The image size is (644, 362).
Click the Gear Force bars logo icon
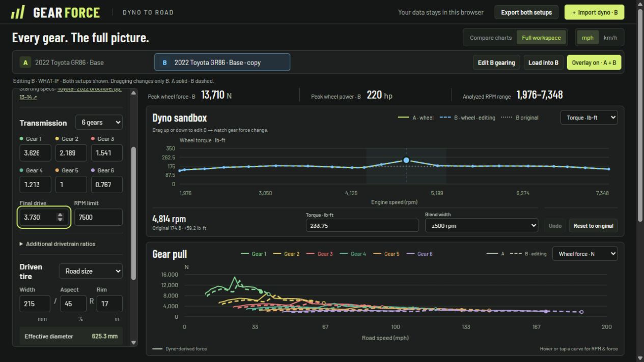pyautogui.click(x=17, y=12)
